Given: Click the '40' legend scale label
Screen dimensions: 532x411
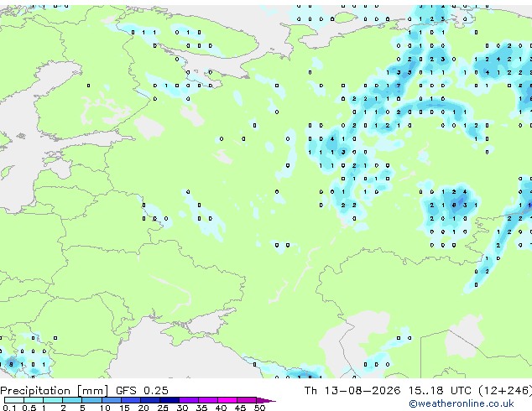Looking at the screenshot, I should pos(222,408).
